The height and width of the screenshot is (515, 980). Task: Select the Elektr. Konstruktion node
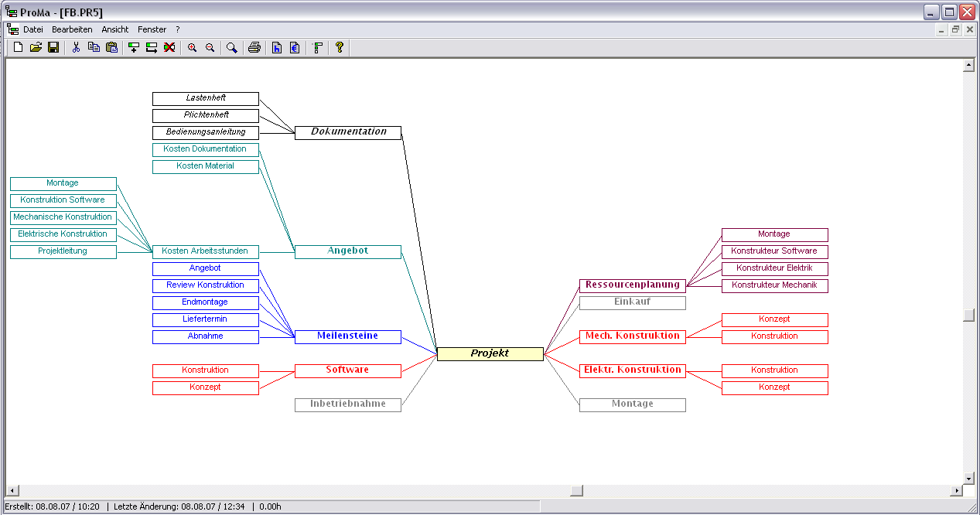[x=633, y=370]
